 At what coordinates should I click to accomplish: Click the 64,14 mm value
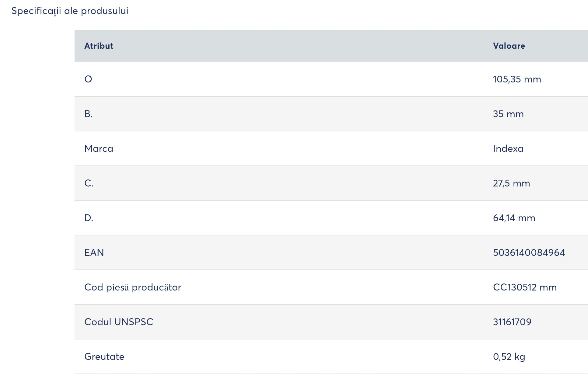[x=514, y=218]
